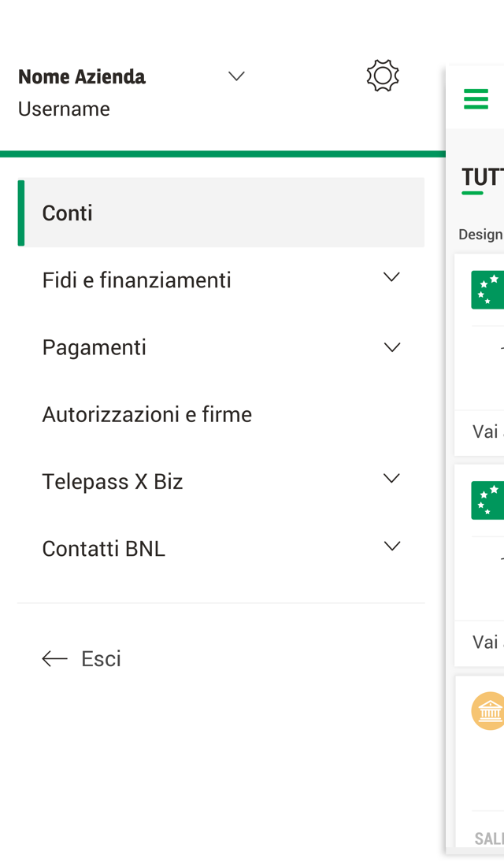Click the back arrow icon beside Esci
The image size is (504, 863).
pyautogui.click(x=54, y=659)
